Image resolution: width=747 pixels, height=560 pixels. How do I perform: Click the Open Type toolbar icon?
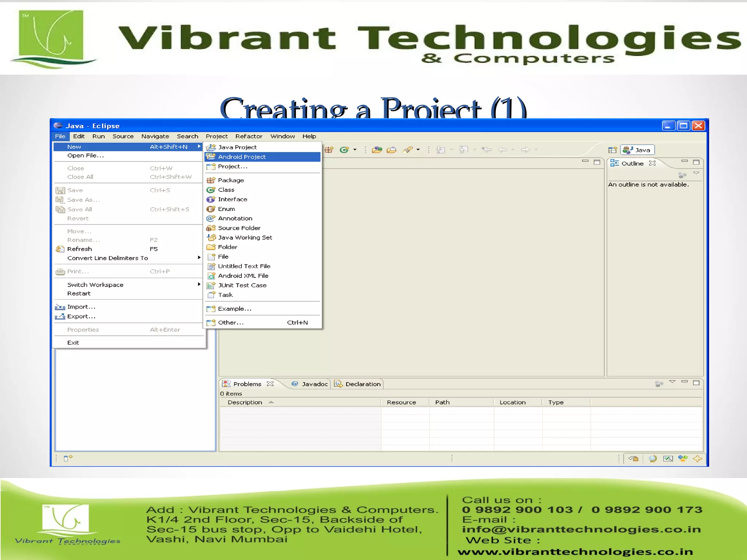coord(377,150)
